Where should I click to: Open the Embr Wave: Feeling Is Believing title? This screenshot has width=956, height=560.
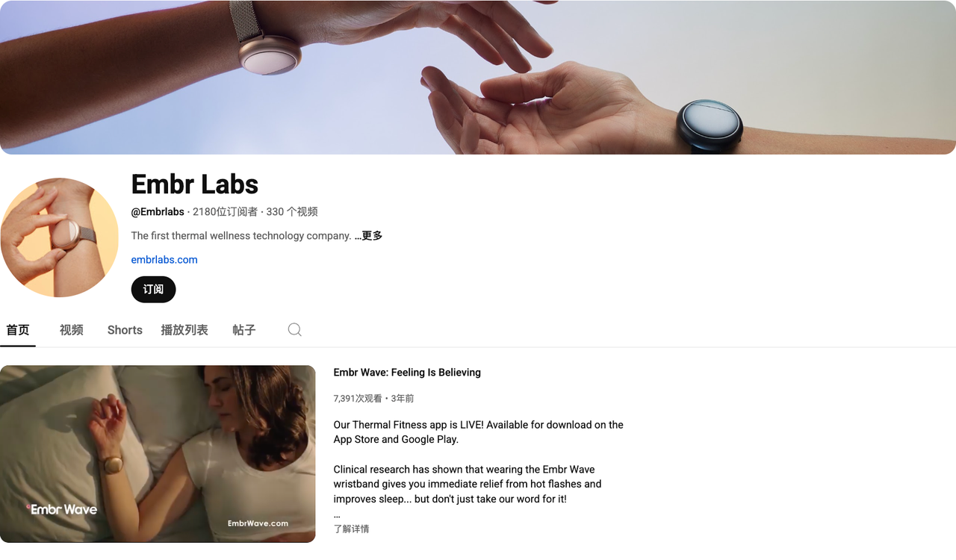point(407,373)
